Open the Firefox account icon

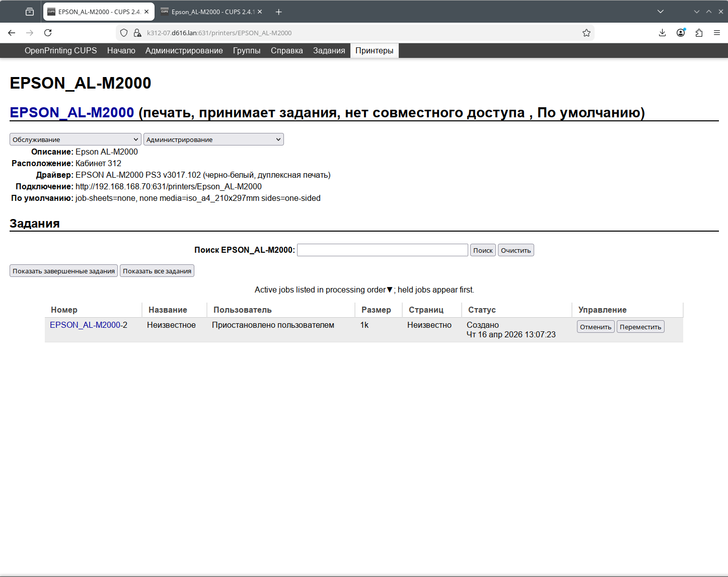(x=681, y=33)
